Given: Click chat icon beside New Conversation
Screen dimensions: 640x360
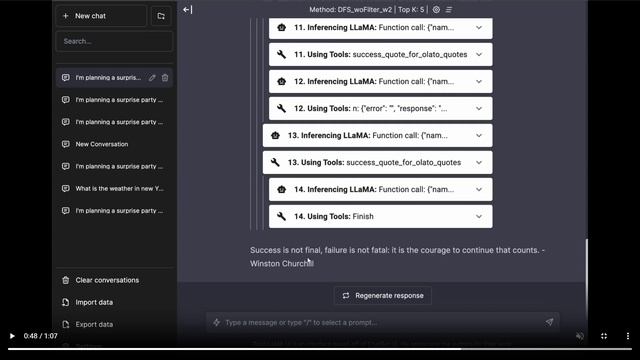Looking at the screenshot, I should click(65, 144).
